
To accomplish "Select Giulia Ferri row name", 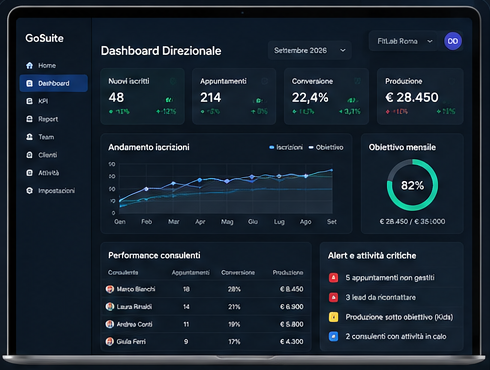I will pos(131,341).
